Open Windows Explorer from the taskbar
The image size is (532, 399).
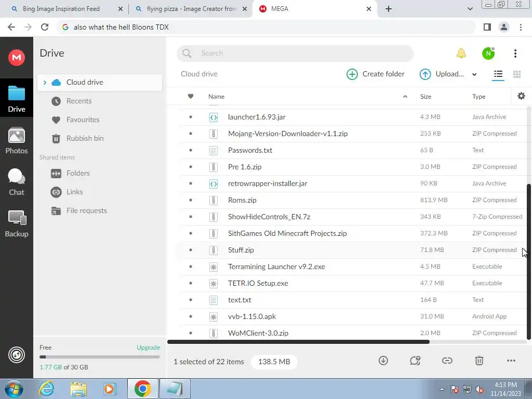78,389
